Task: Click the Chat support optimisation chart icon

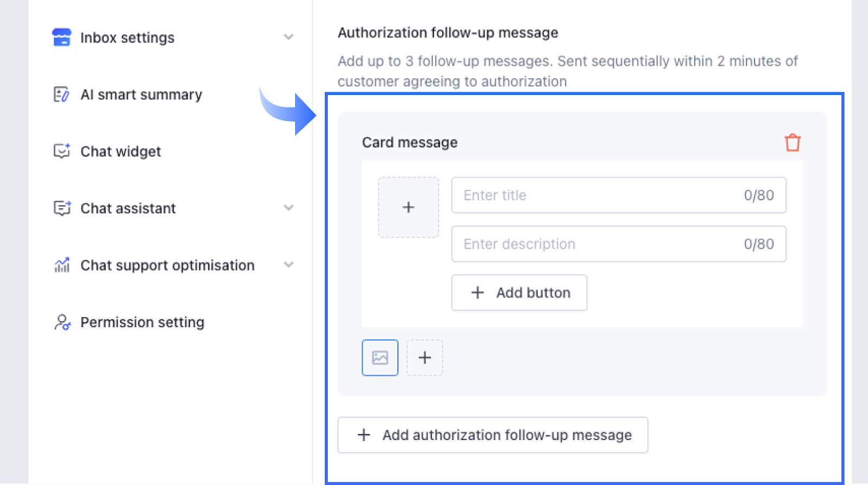Action: click(x=61, y=265)
